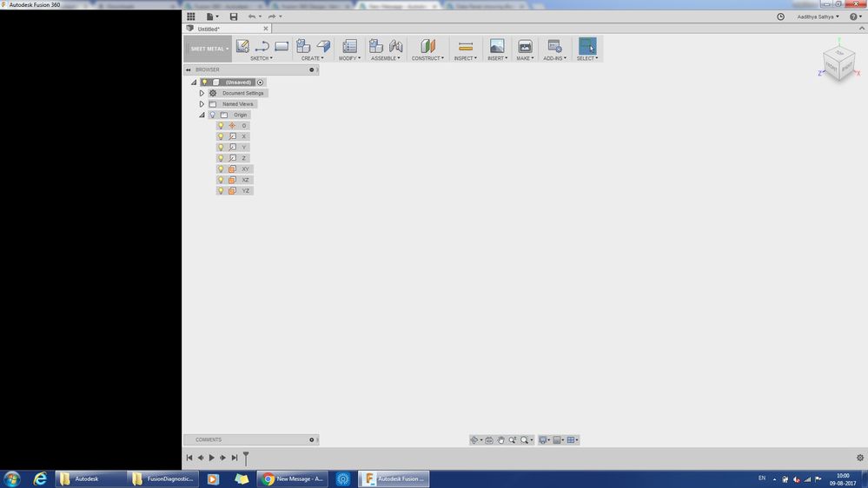Expand the COMMENTS panel plus button
Screen dimensions: 868x488
click(312, 440)
